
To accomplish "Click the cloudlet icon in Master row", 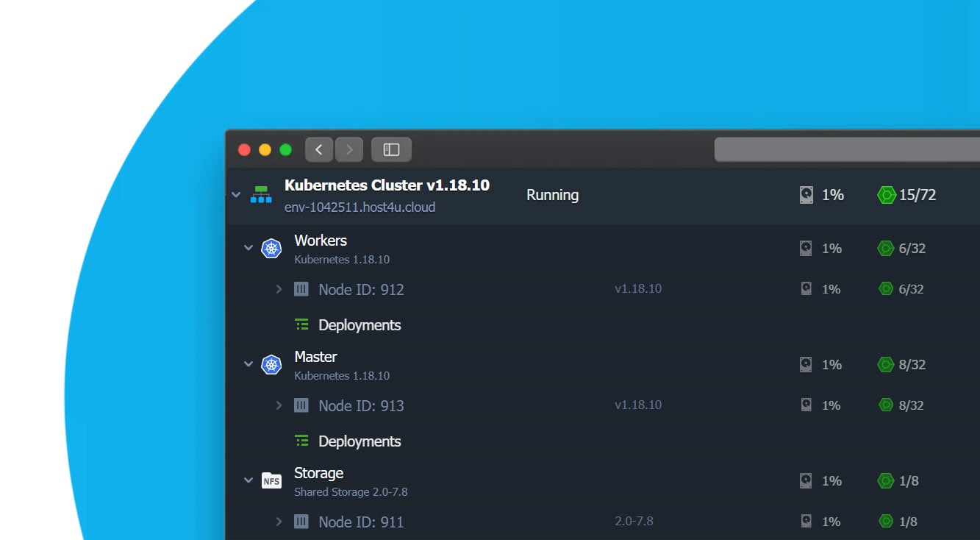I will (886, 364).
